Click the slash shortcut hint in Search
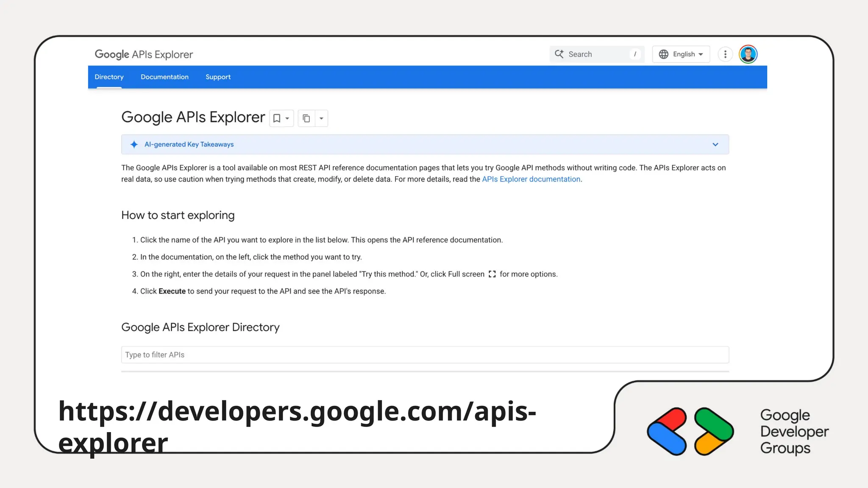The image size is (868, 488). tap(635, 54)
